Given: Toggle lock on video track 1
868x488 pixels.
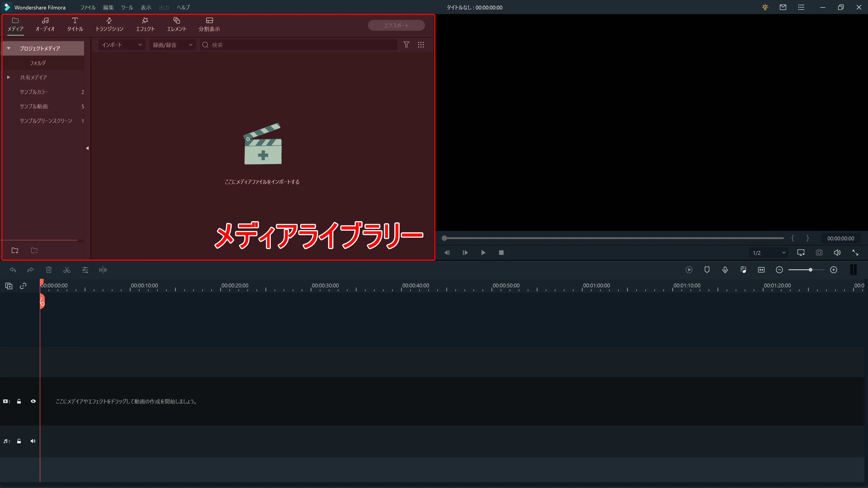Looking at the screenshot, I should point(19,401).
